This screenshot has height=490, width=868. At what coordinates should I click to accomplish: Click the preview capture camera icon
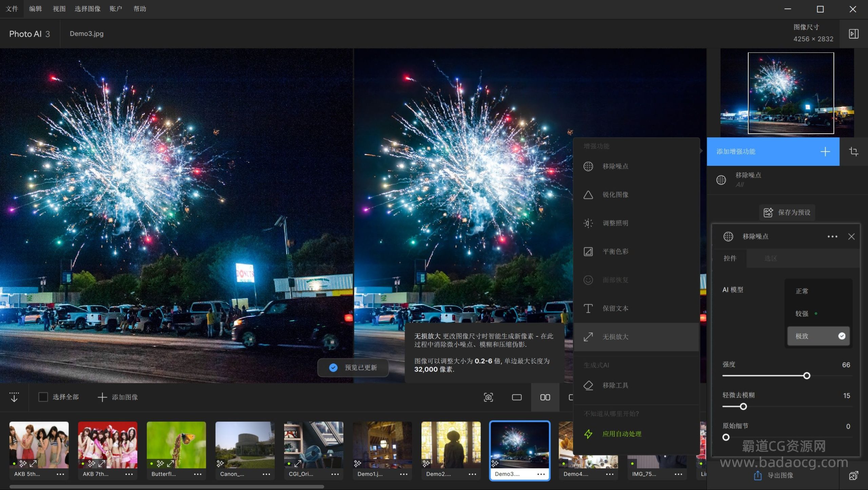[x=488, y=397]
